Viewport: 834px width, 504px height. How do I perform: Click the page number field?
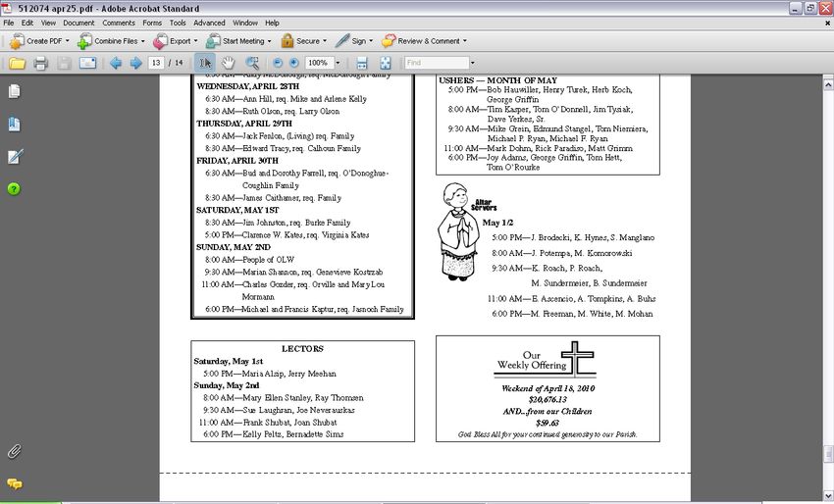(x=156, y=63)
